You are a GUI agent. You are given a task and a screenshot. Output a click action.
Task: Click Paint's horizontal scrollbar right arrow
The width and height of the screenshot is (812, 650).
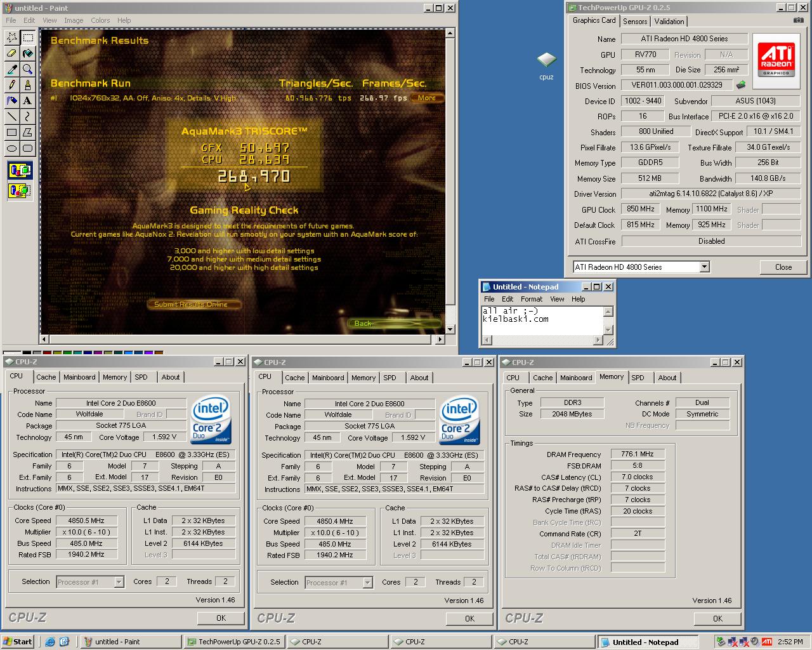[440, 340]
